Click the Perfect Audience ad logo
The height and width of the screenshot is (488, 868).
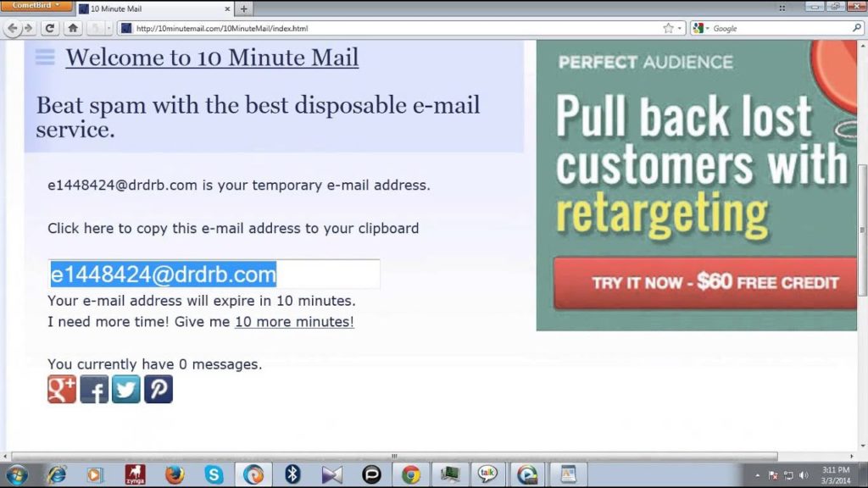[645, 62]
